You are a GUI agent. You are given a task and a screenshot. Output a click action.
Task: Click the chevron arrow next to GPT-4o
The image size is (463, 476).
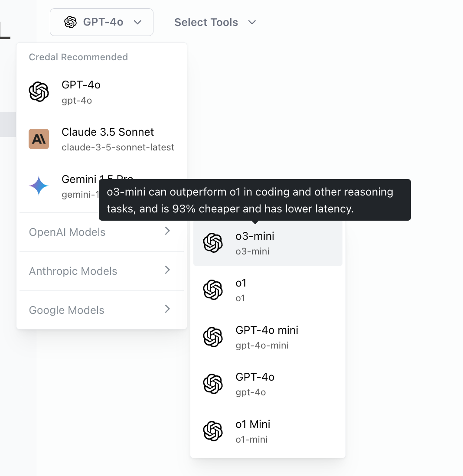click(x=137, y=22)
